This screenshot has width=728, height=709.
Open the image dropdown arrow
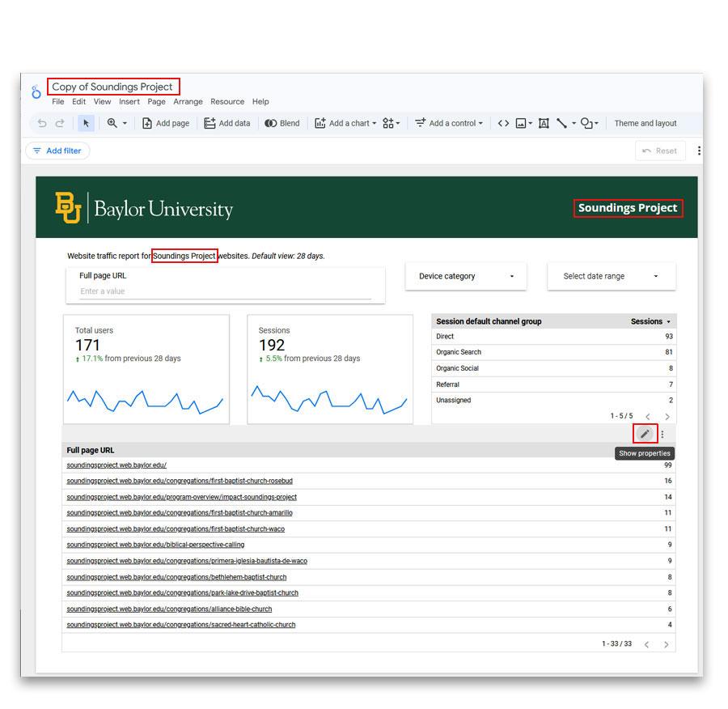[530, 123]
